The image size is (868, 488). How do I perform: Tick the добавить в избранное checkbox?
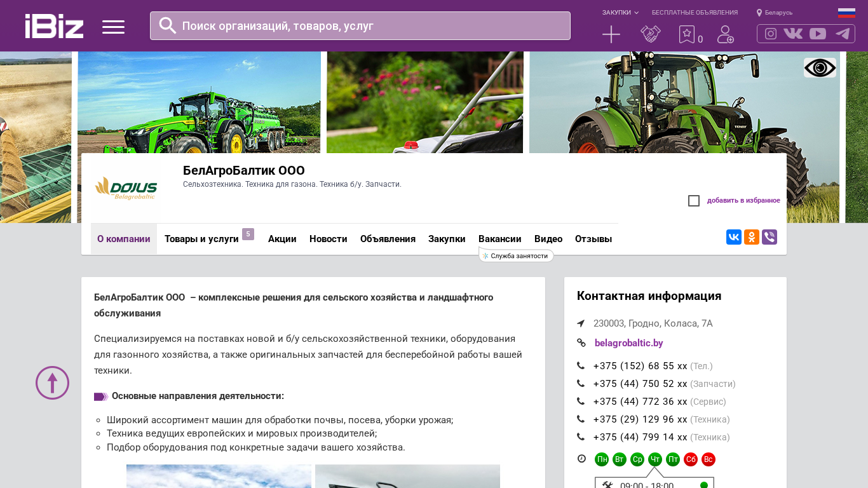point(694,201)
